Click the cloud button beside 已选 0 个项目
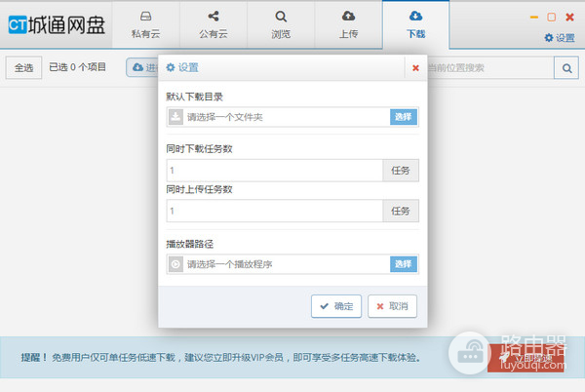The height and width of the screenshot is (392, 585). 142,67
